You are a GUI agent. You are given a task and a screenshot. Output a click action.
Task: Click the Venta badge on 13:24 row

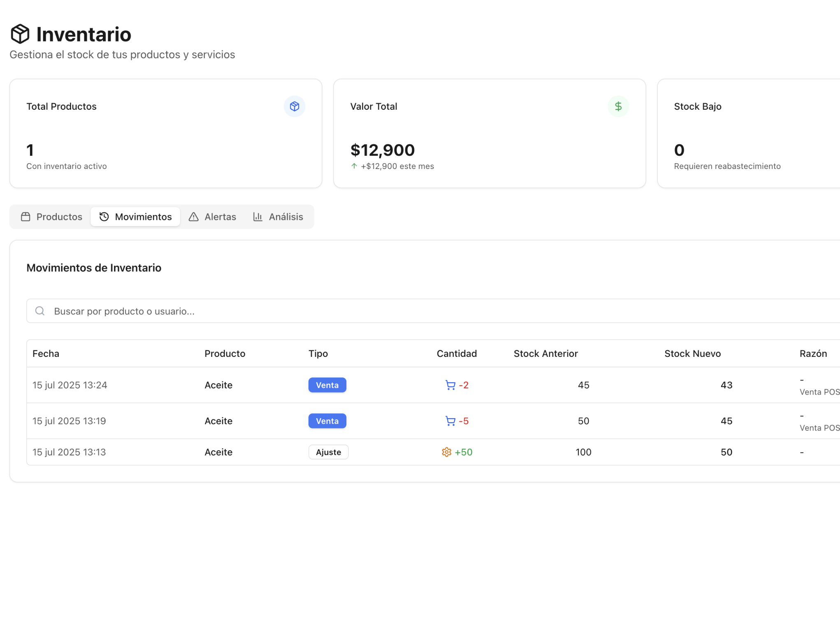(327, 385)
